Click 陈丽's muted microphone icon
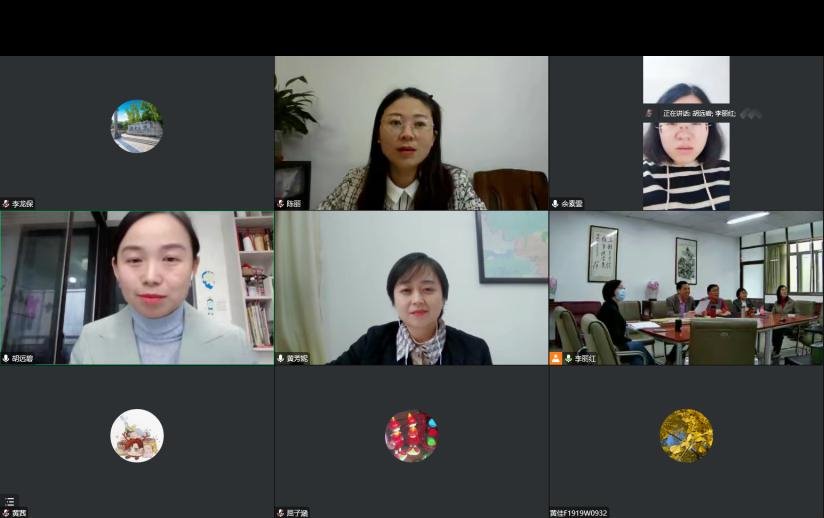Viewport: 824px width, 518px height. click(x=281, y=204)
